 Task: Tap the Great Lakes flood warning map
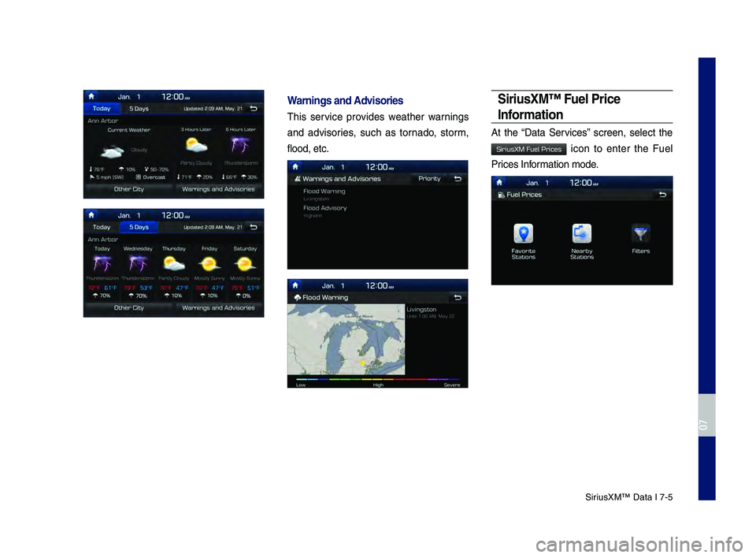coord(346,339)
